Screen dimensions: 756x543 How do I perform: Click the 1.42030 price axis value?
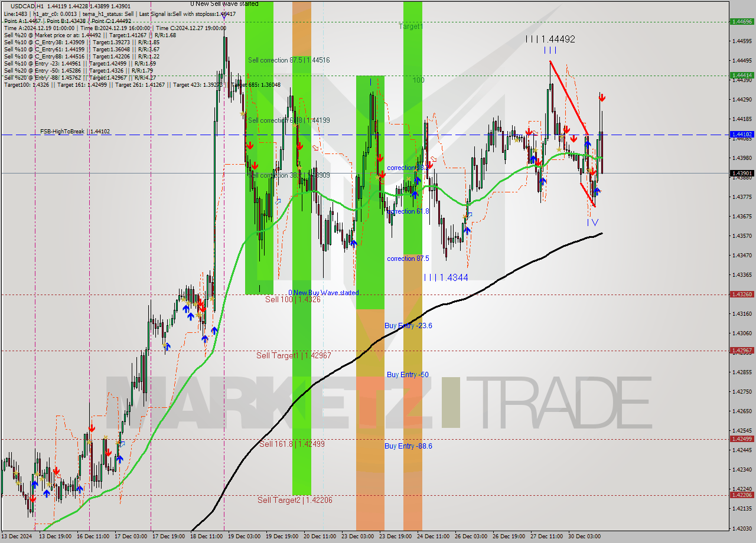pyautogui.click(x=742, y=528)
